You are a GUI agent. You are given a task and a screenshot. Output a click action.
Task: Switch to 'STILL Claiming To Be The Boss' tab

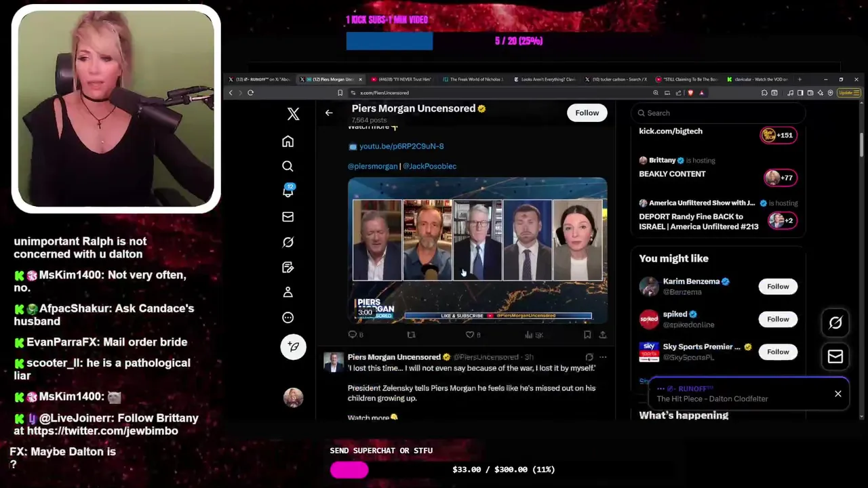687,79
